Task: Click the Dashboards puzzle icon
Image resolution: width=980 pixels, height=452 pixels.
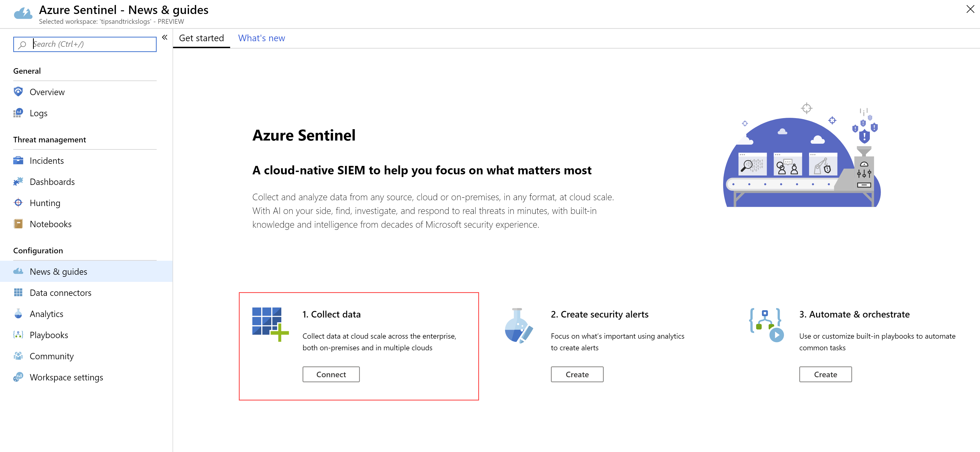Action: pos(18,181)
